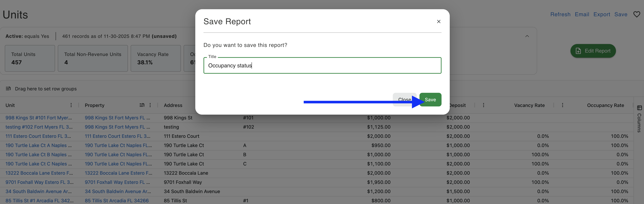This screenshot has width=644, height=204.
Task: Click the Export link in header
Action: coord(601,14)
